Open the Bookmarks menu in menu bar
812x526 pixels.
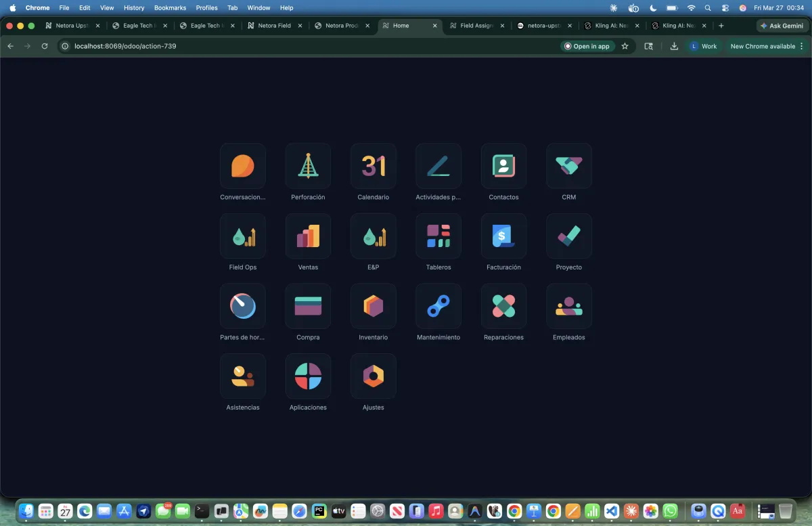pyautogui.click(x=170, y=8)
